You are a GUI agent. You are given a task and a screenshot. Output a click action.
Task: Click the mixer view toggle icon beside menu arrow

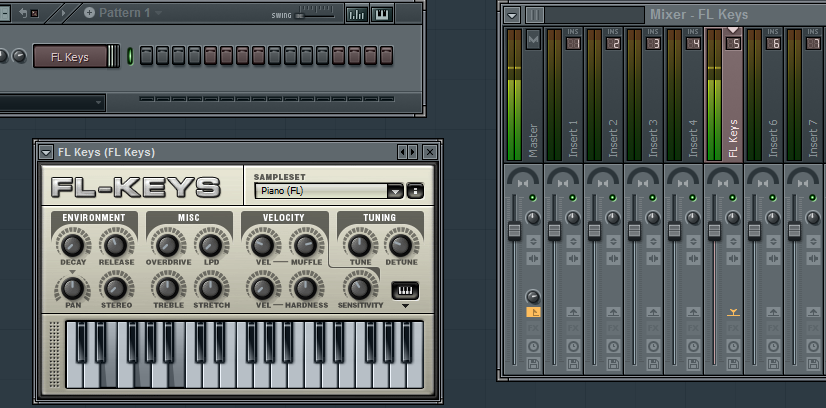pos(535,15)
